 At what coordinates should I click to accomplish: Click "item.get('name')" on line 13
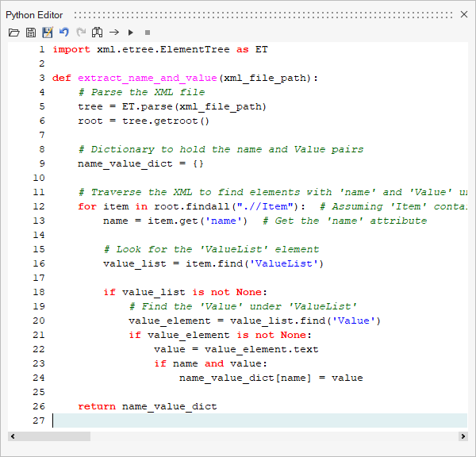click(x=198, y=221)
